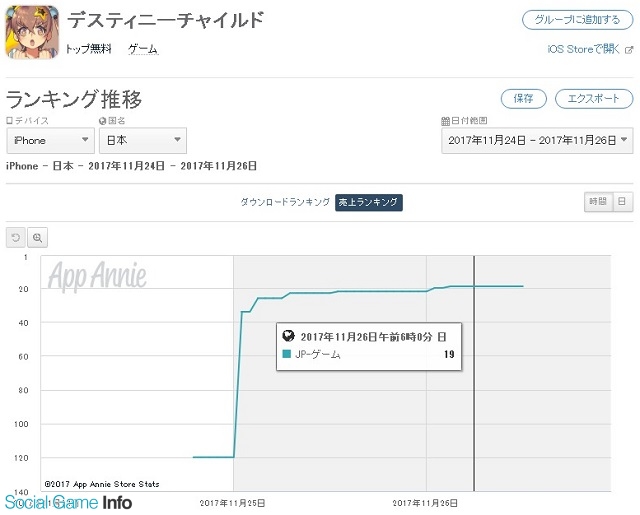Click the Destiny Child app icon thumbnail
The image size is (640, 515).
[x=32, y=32]
